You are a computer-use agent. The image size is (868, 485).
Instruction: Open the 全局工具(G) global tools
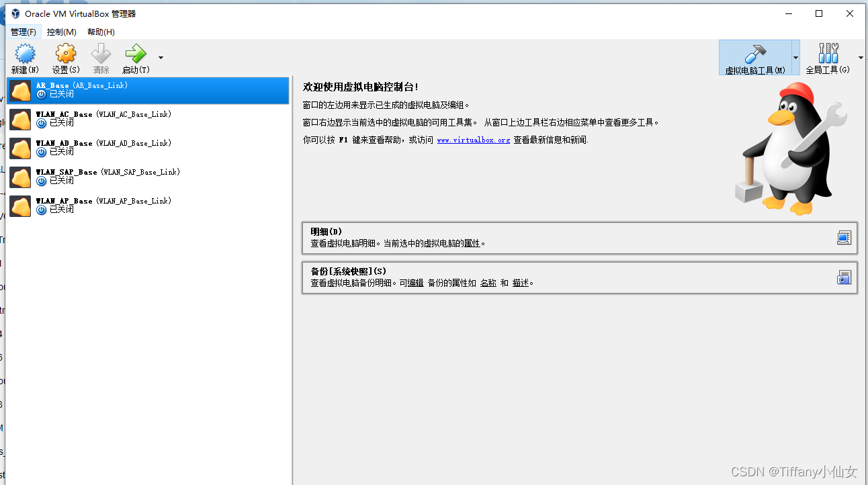(828, 58)
